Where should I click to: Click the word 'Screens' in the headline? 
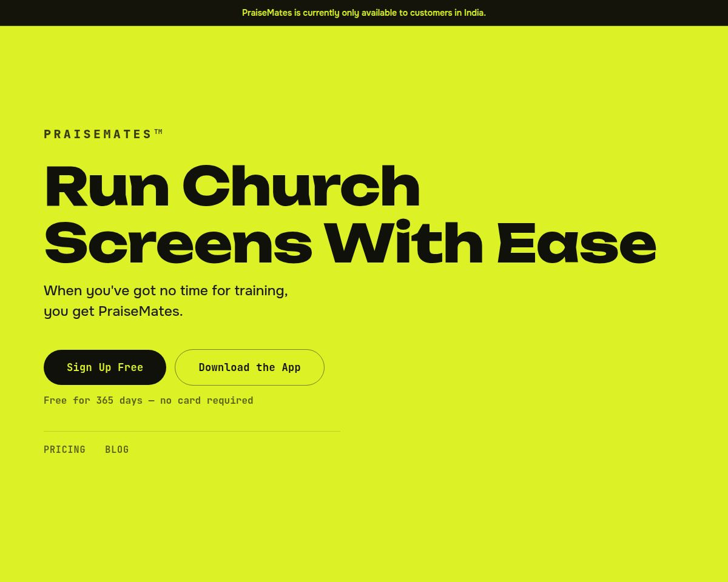click(178, 244)
